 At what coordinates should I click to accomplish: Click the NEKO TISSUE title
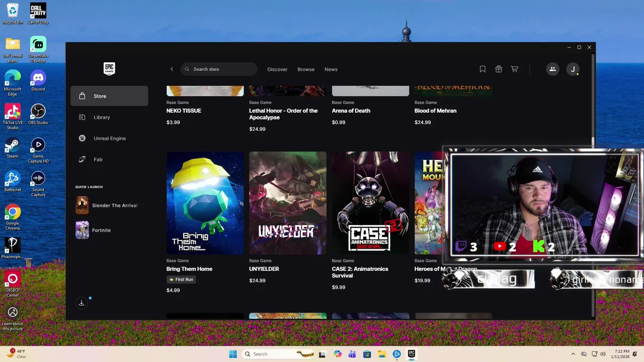pyautogui.click(x=184, y=111)
